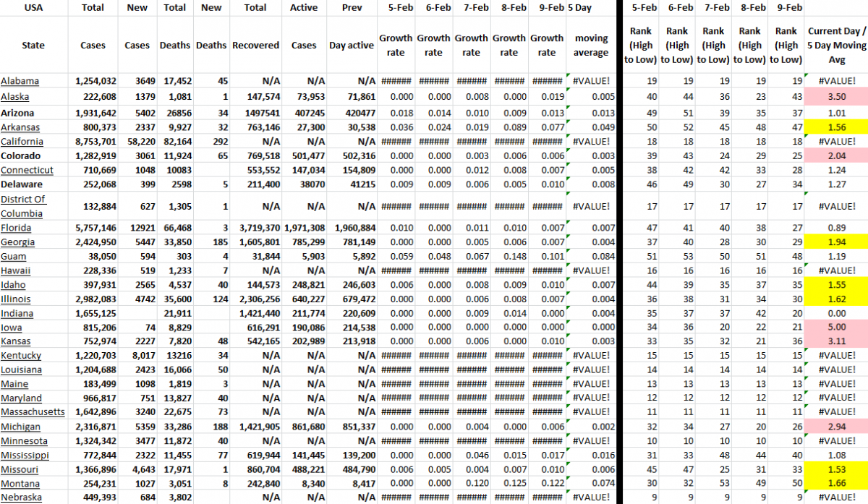Viewport: 868px width, 504px height.
Task: Open the Alabama state link
Action: pos(20,81)
